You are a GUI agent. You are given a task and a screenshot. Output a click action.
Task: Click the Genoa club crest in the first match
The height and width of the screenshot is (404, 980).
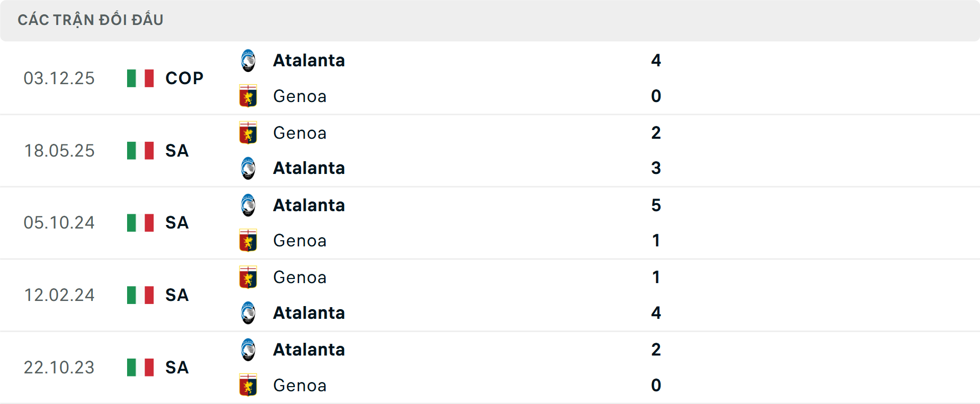click(x=249, y=96)
